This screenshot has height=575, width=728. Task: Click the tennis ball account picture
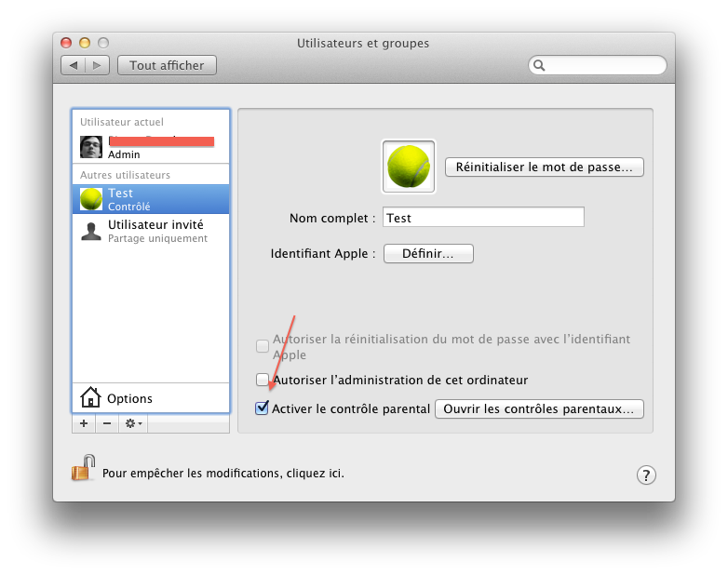click(409, 167)
